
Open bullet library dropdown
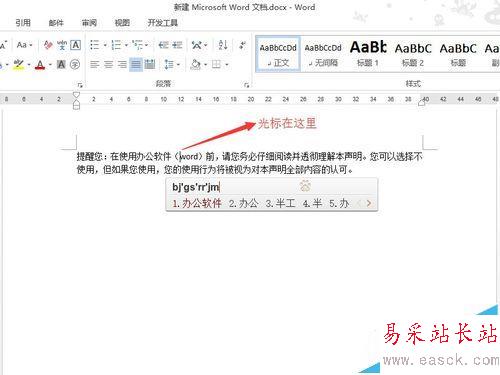(x=105, y=45)
